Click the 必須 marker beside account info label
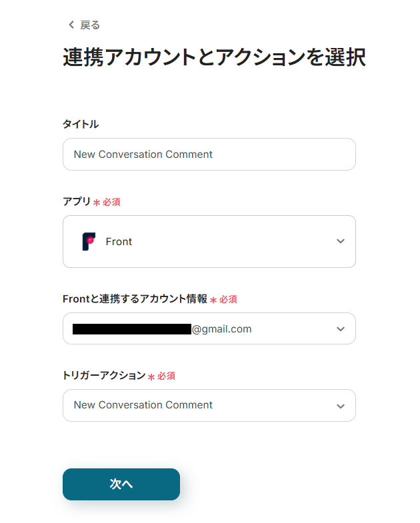This screenshot has height=523, width=420. [x=228, y=299]
